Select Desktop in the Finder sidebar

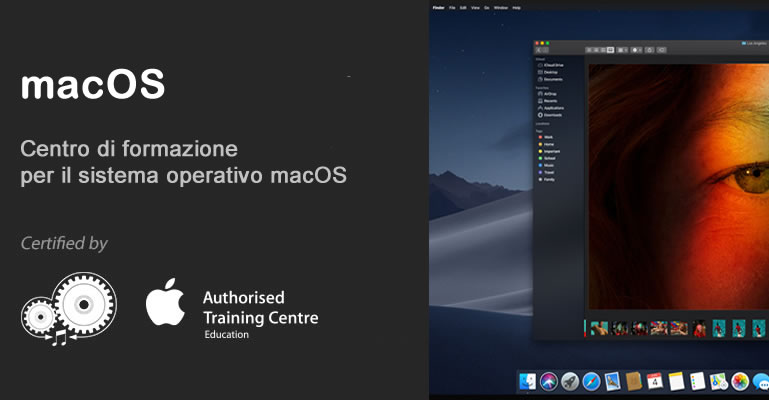click(548, 72)
